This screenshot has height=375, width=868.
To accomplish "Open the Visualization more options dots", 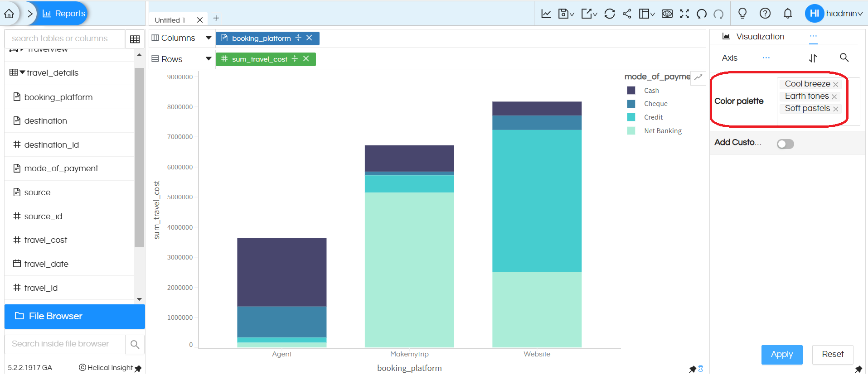I will pos(813,36).
